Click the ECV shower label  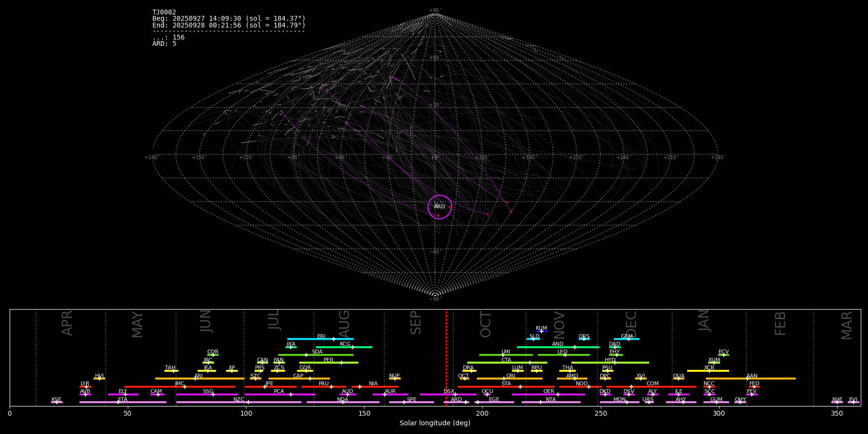pyautogui.click(x=724, y=352)
